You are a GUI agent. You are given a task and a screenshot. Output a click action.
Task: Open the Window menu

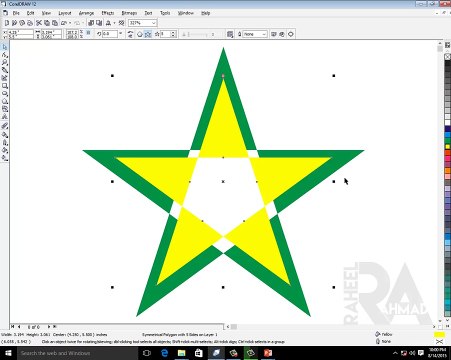click(186, 13)
